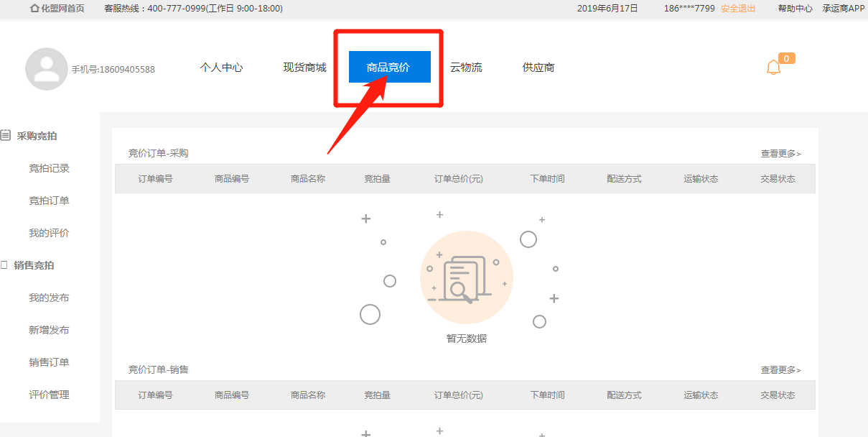Expand the 采购竞拍 sidebar section

[37, 135]
